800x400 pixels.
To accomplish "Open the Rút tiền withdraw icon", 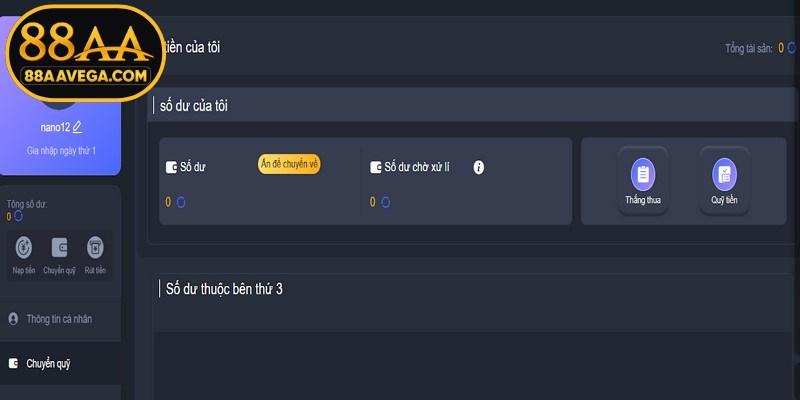I will [95, 248].
